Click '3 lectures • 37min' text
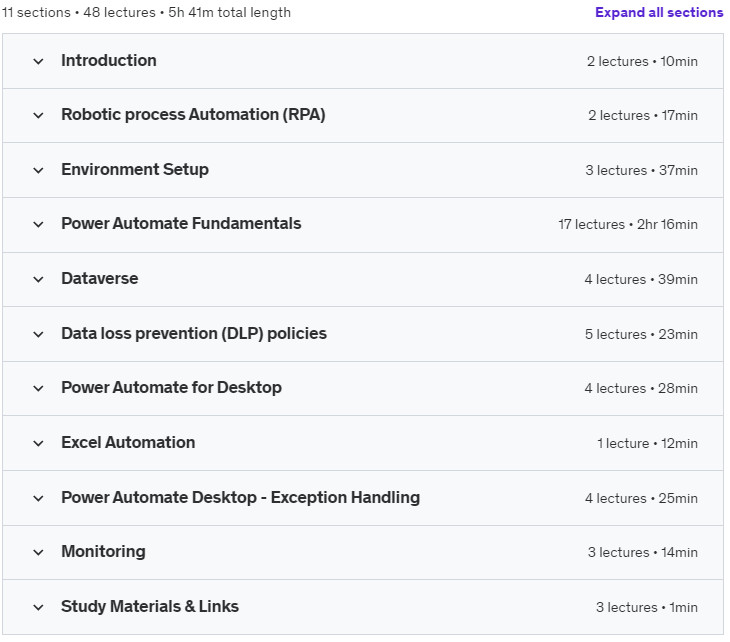 click(x=642, y=170)
